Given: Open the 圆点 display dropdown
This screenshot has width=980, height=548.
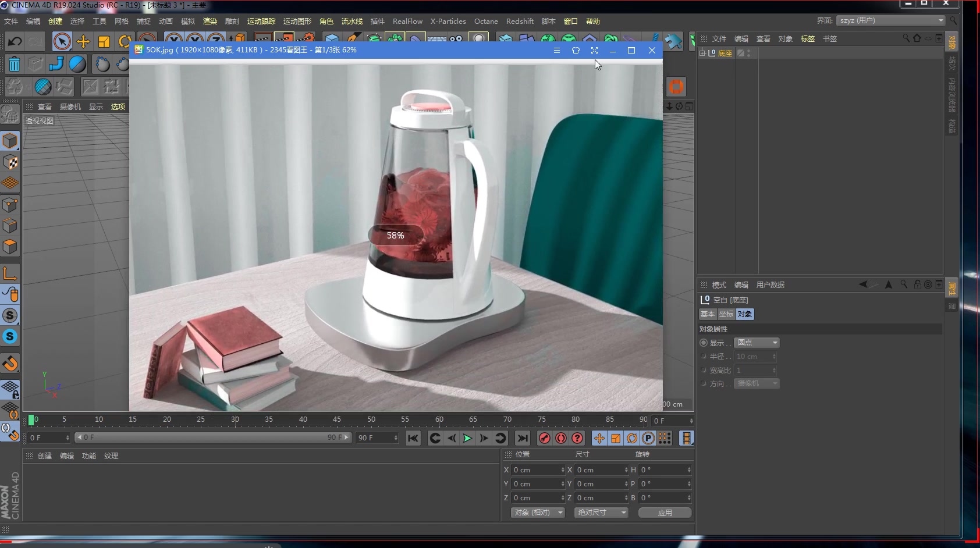Looking at the screenshot, I should point(757,343).
